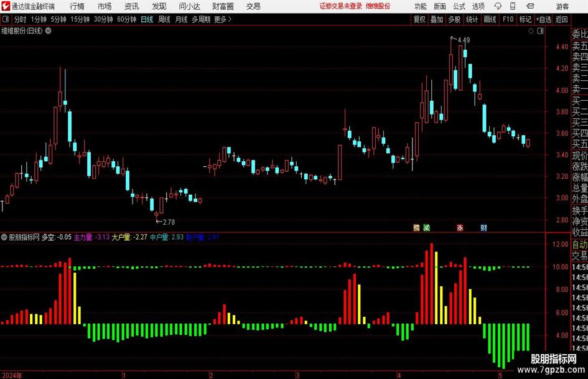Click the 标记 mark toolbar button
Image resolution: width=588 pixels, height=379 pixels.
(525, 19)
